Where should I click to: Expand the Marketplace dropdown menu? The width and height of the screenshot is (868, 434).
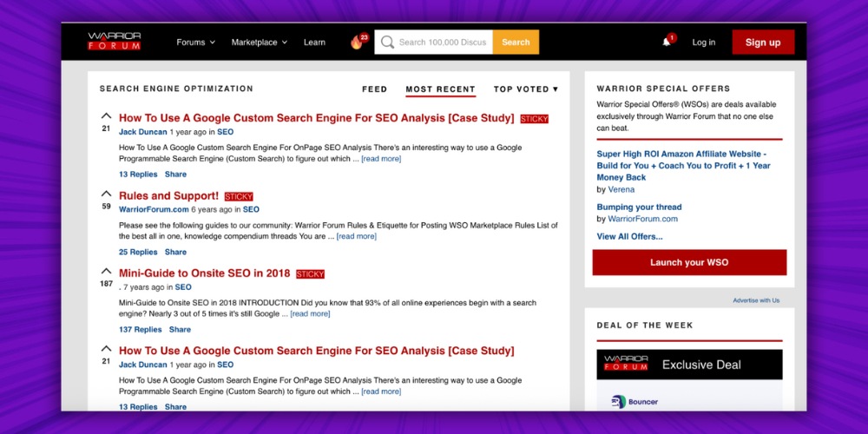[x=260, y=42]
